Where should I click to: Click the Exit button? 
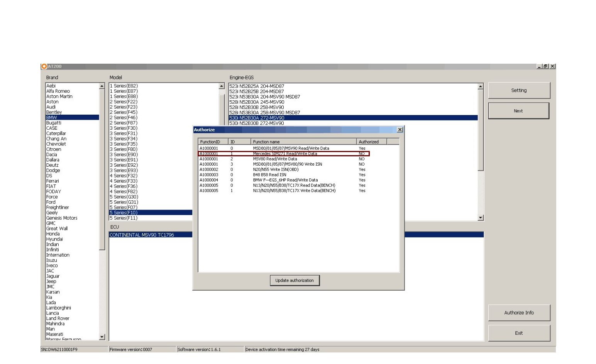pyautogui.click(x=519, y=333)
